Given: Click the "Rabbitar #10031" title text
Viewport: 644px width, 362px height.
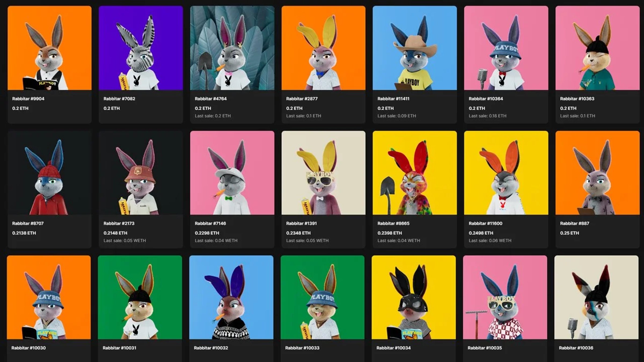Looking at the screenshot, I should (119, 348).
